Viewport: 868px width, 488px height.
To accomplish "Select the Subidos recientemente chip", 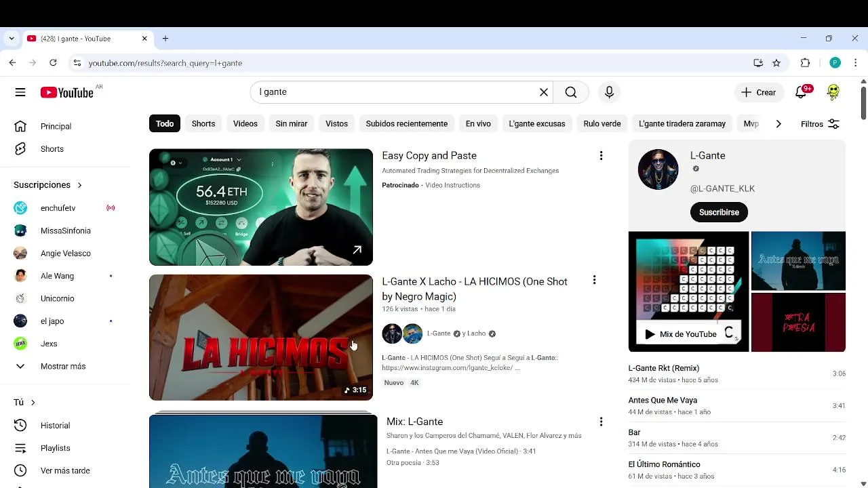I will tap(407, 123).
